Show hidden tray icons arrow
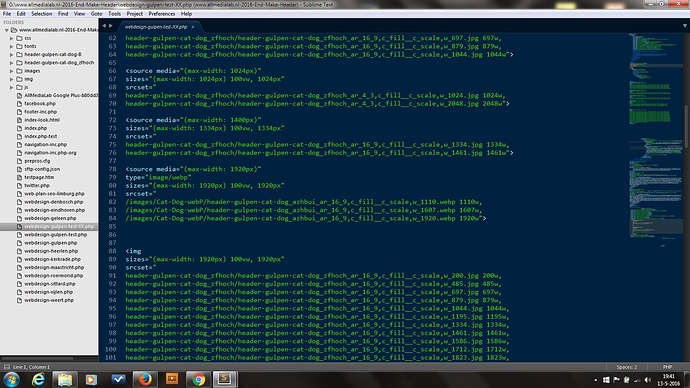 (x=595, y=380)
